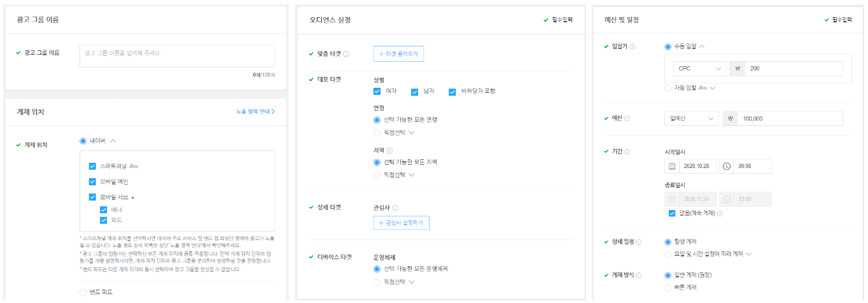The width and height of the screenshot is (868, 303).
Task: Show the info icon beside 지역
Action: [x=389, y=151]
